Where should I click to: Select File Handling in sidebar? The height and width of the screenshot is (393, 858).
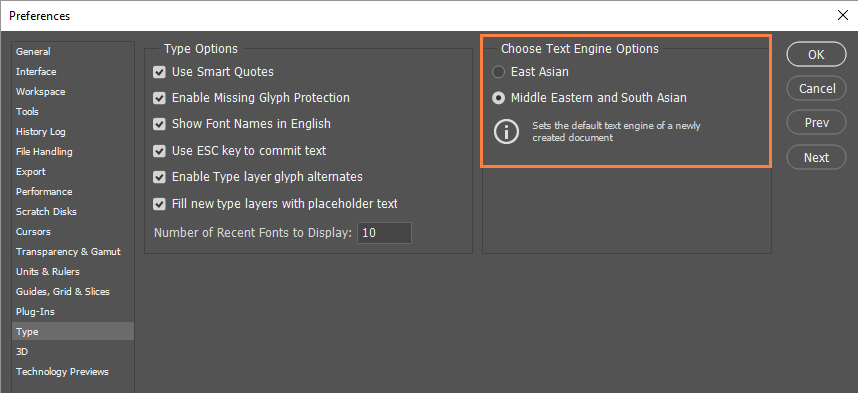coord(73,152)
